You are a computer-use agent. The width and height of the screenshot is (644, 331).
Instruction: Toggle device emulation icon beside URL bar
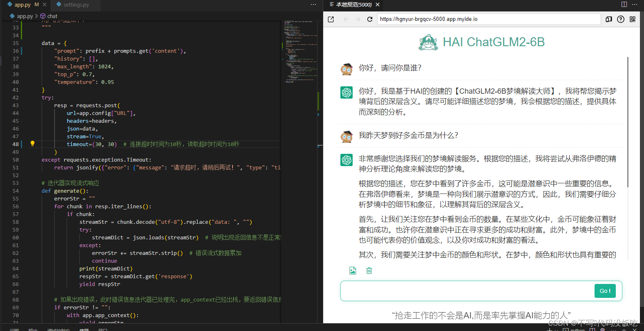pyautogui.click(x=609, y=19)
